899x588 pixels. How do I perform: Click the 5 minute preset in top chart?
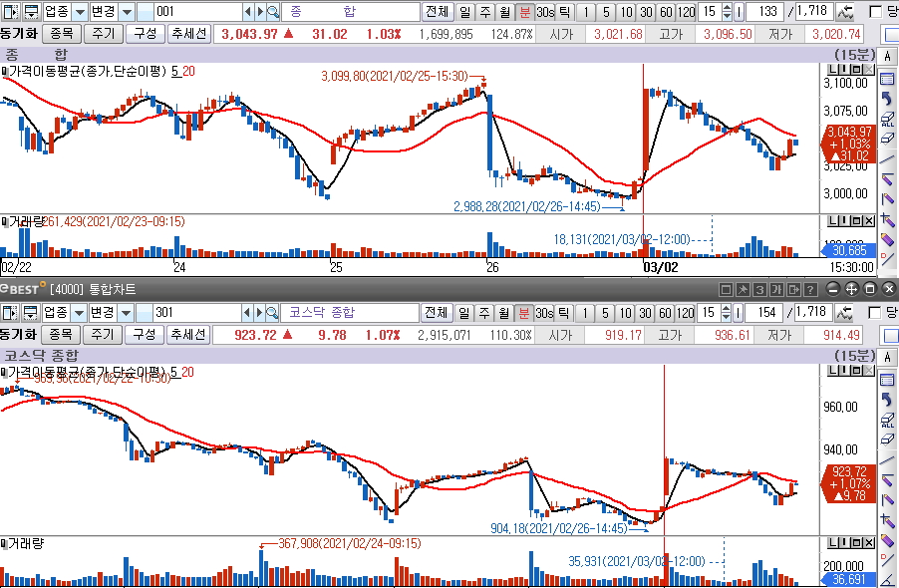point(606,11)
